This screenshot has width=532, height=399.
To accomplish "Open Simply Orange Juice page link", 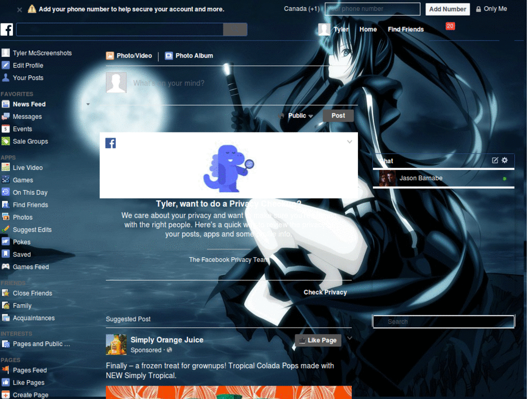I will [x=167, y=340].
